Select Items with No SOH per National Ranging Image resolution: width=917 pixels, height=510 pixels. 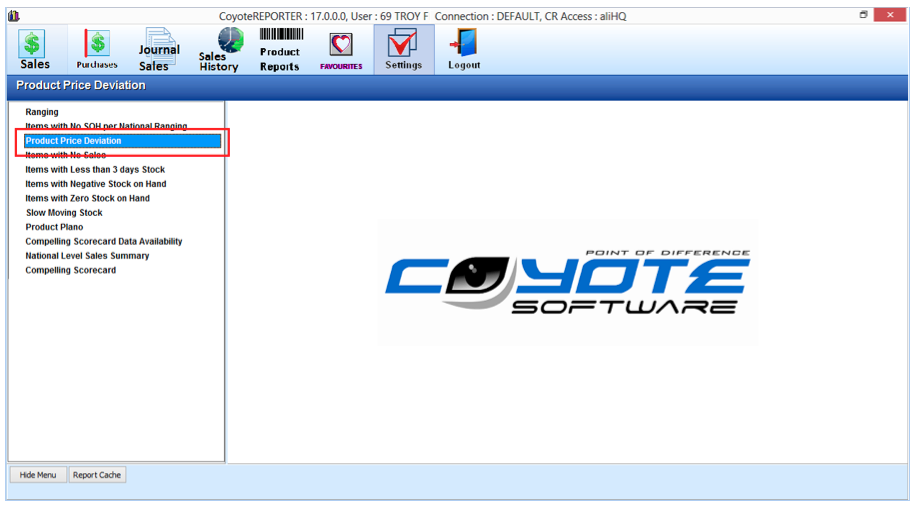coord(106,126)
